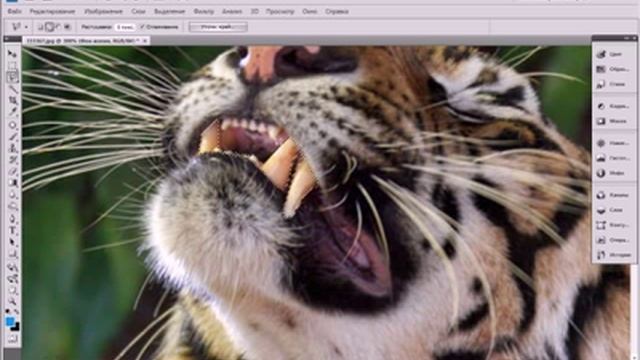Open the Справка menu
Image resolution: width=640 pixels, height=360 pixels.
coord(337,11)
